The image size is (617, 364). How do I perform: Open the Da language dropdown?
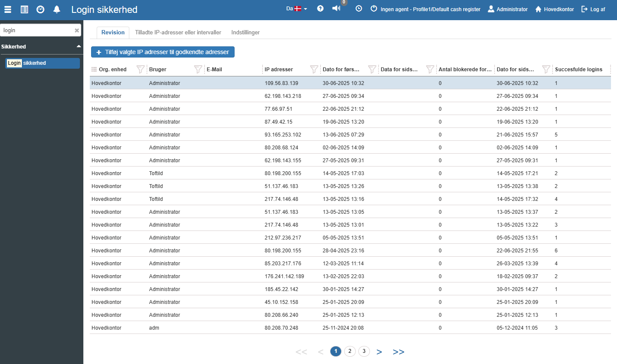click(296, 9)
